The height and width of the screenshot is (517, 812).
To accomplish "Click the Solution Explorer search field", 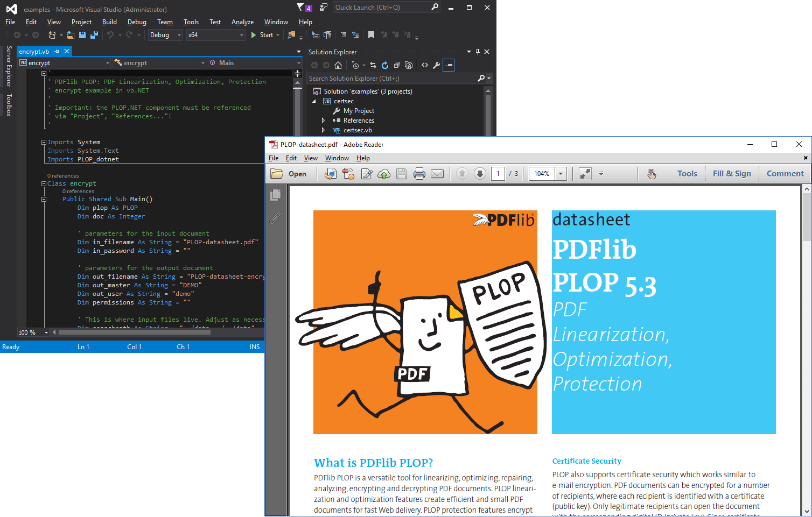I will (391, 79).
